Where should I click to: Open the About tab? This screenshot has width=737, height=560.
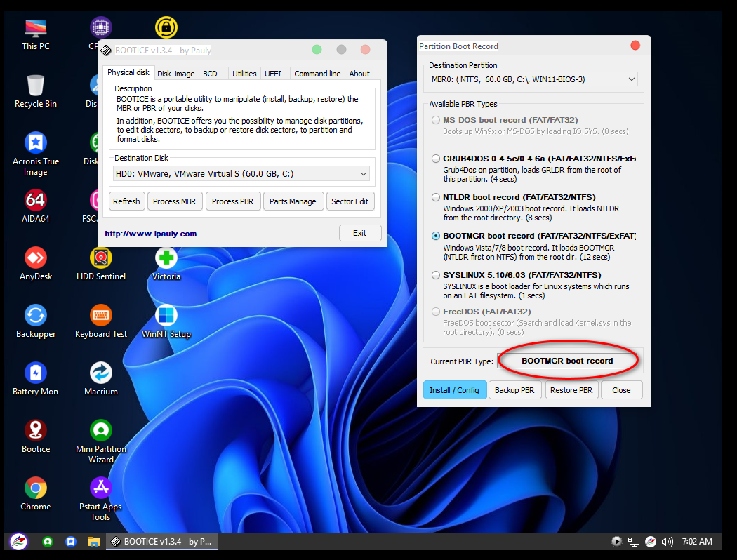[x=359, y=74]
